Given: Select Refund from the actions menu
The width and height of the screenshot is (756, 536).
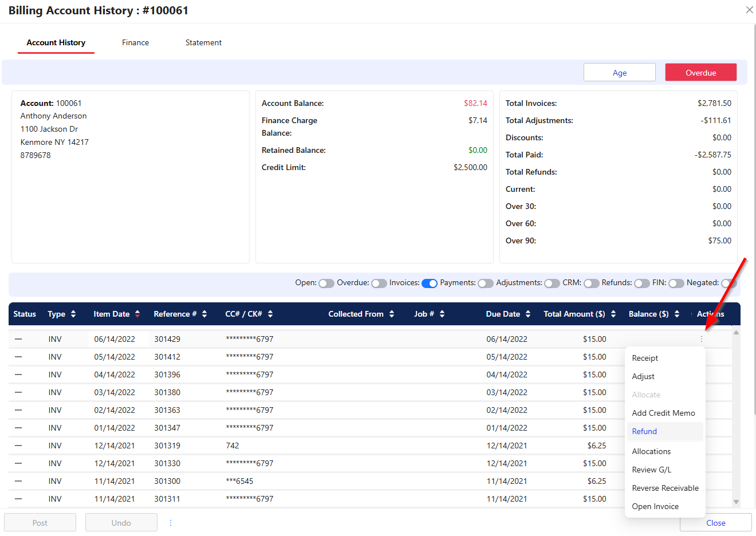Looking at the screenshot, I should [x=665, y=431].
